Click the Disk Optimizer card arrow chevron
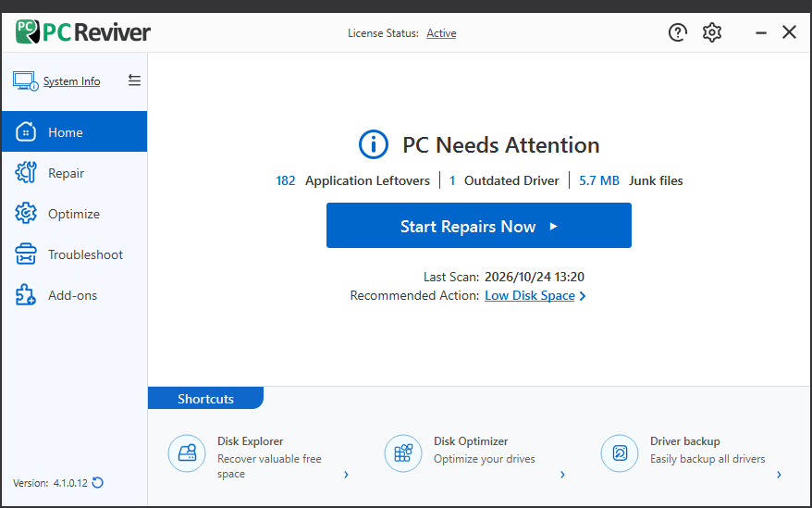Viewport: 812px width, 508px height. (x=563, y=475)
